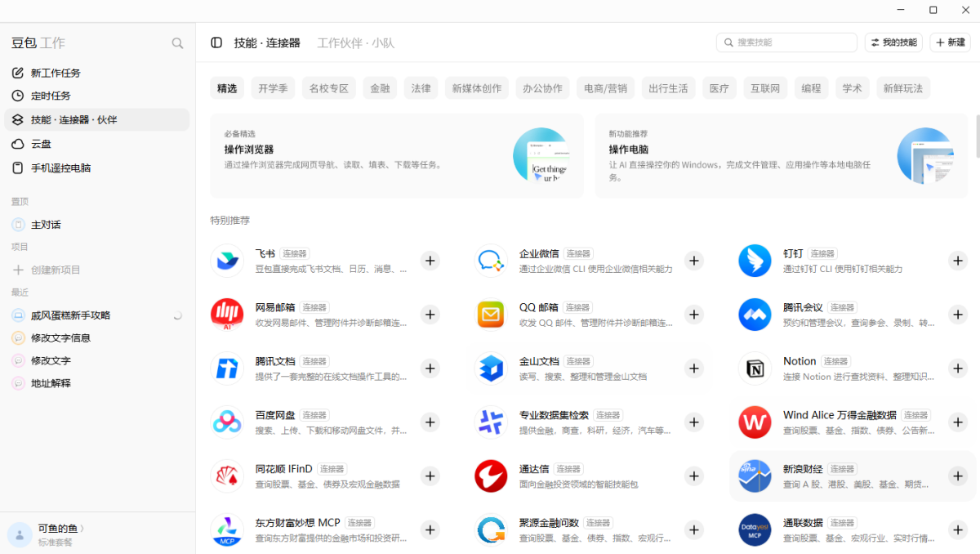Select the 学术 category chip
This screenshot has width=980, height=554.
pos(852,88)
